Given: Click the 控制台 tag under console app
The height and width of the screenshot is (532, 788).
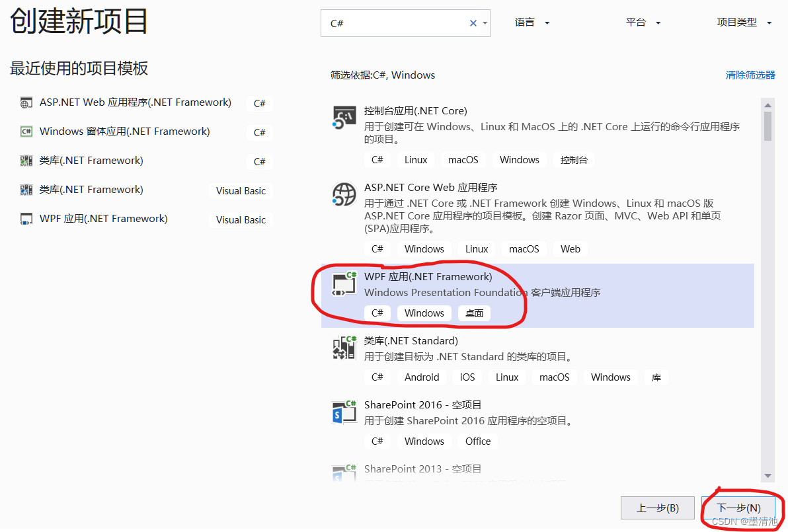Looking at the screenshot, I should point(573,160).
